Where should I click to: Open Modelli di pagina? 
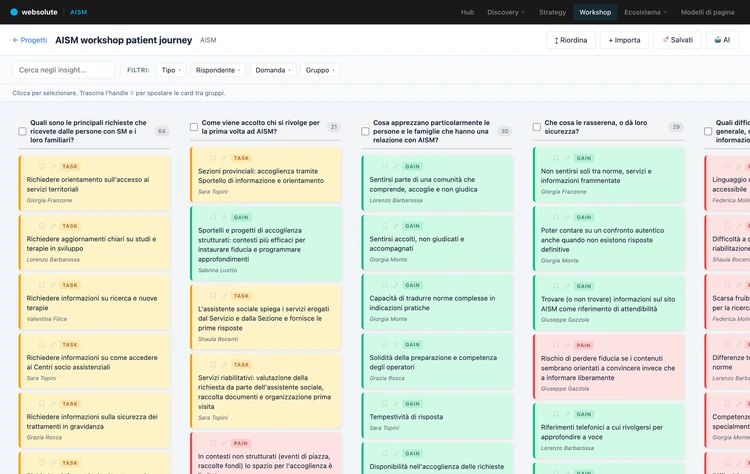click(x=707, y=12)
